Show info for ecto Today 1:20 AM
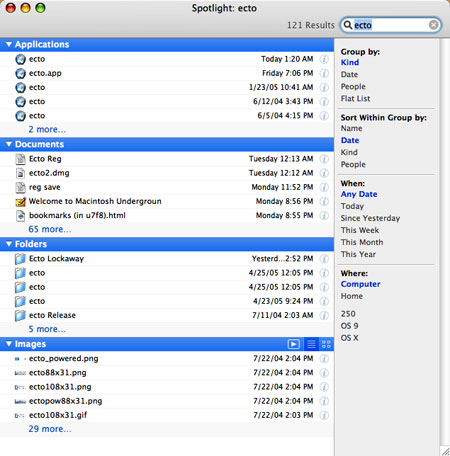This screenshot has width=450, height=456. coord(324,59)
